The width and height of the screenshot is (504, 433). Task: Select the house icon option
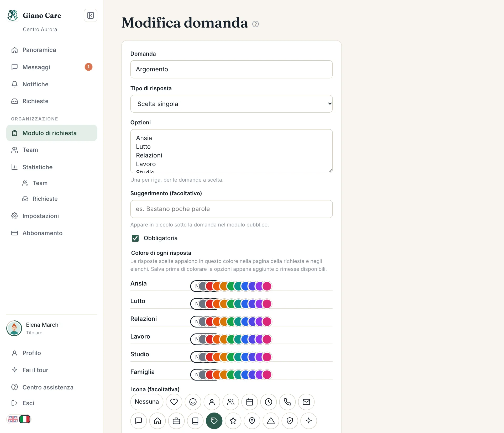tap(157, 421)
